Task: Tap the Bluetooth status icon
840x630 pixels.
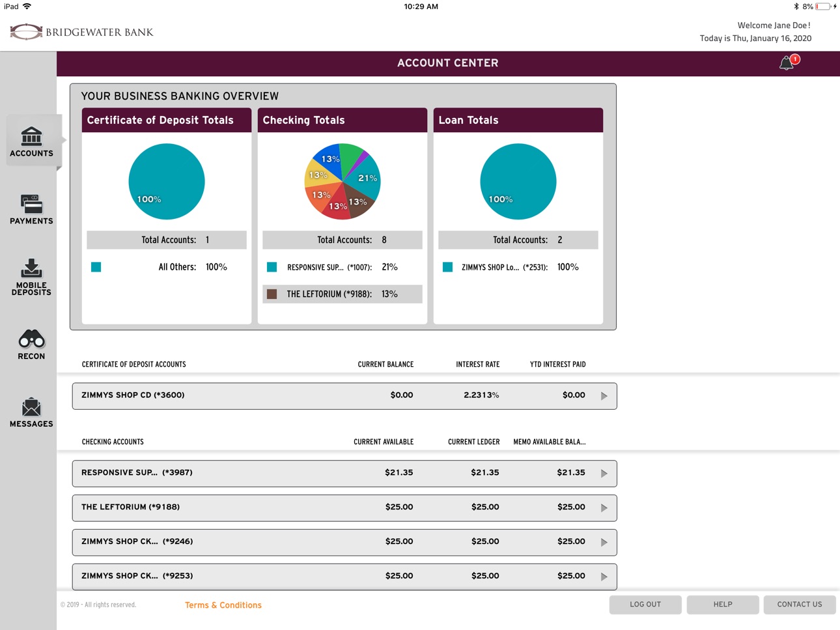Action: click(x=796, y=7)
